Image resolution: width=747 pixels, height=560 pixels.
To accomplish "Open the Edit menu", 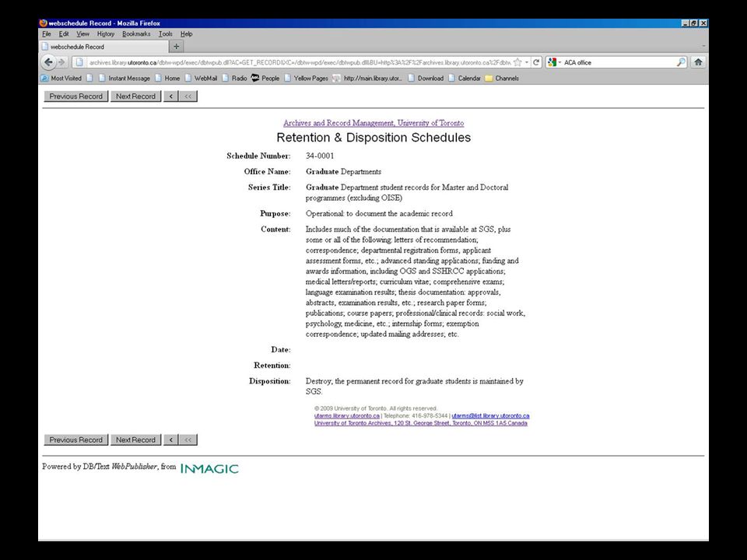I will coord(64,33).
